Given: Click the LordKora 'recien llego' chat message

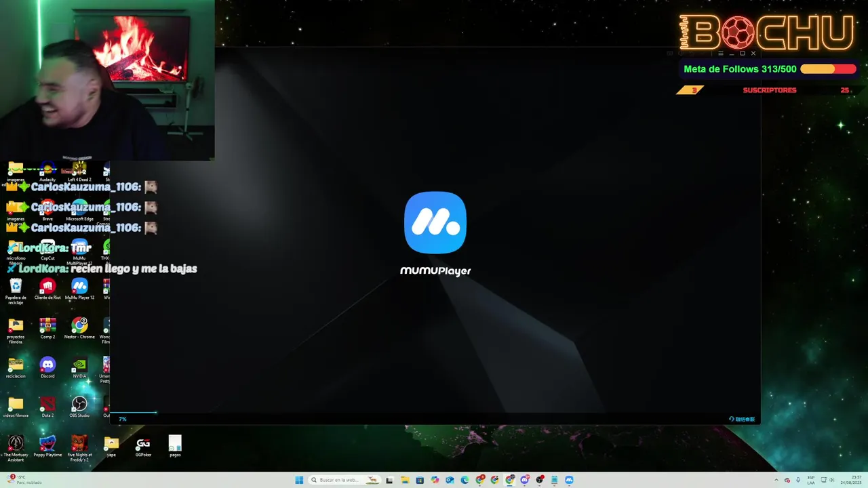Looking at the screenshot, I should tap(102, 268).
